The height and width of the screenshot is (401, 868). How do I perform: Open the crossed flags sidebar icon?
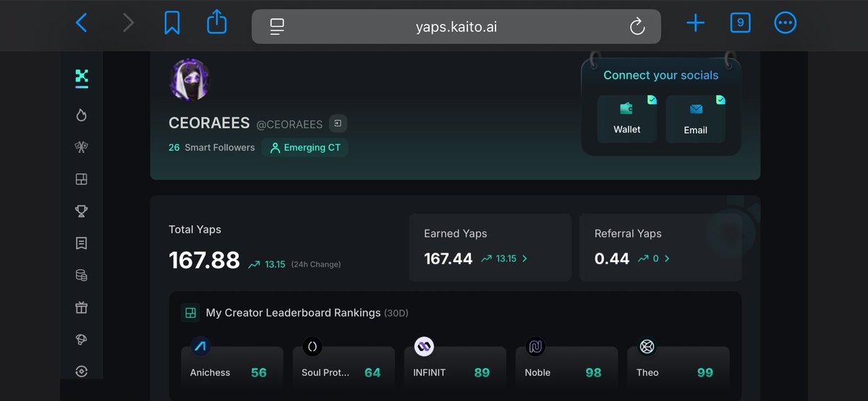point(82,147)
